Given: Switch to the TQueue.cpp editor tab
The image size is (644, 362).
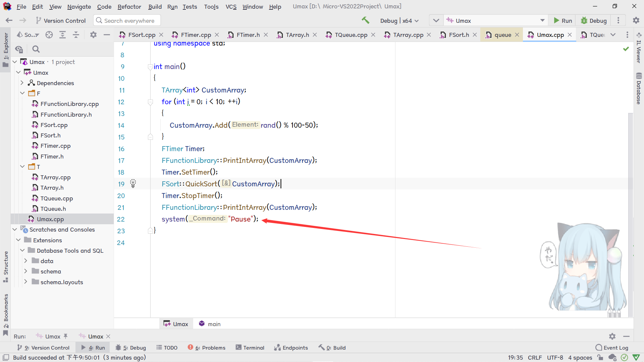Looking at the screenshot, I should [x=351, y=35].
